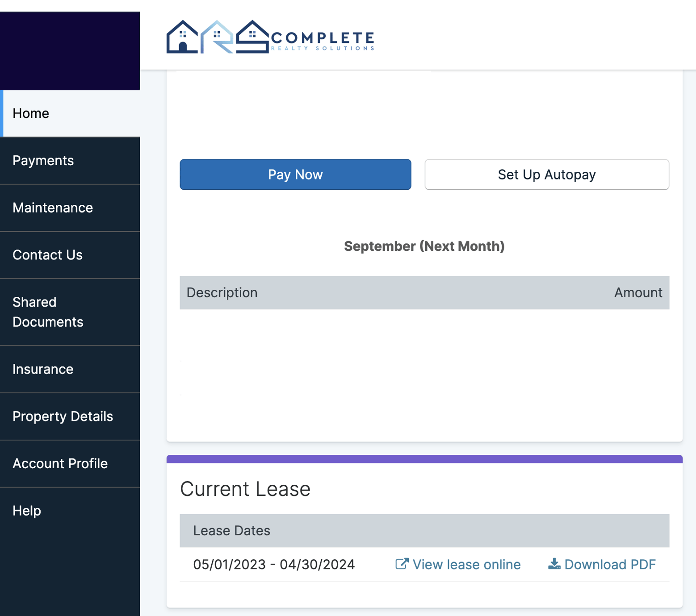Open the Insurance page
Image resolution: width=696 pixels, height=616 pixels.
[x=43, y=369]
